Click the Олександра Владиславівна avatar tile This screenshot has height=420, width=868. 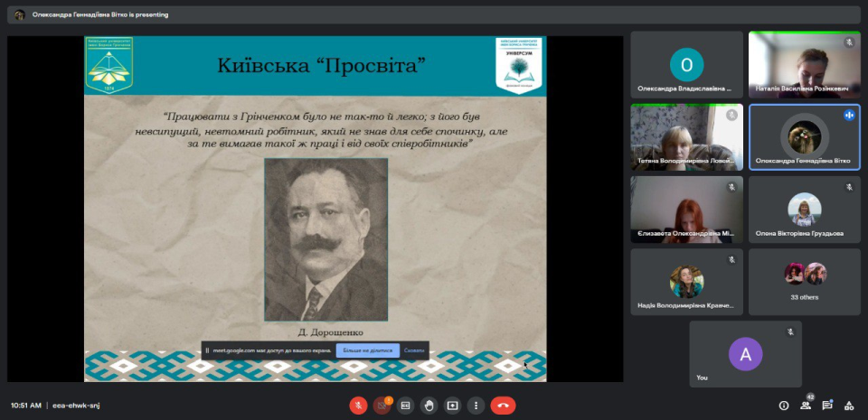pyautogui.click(x=686, y=64)
